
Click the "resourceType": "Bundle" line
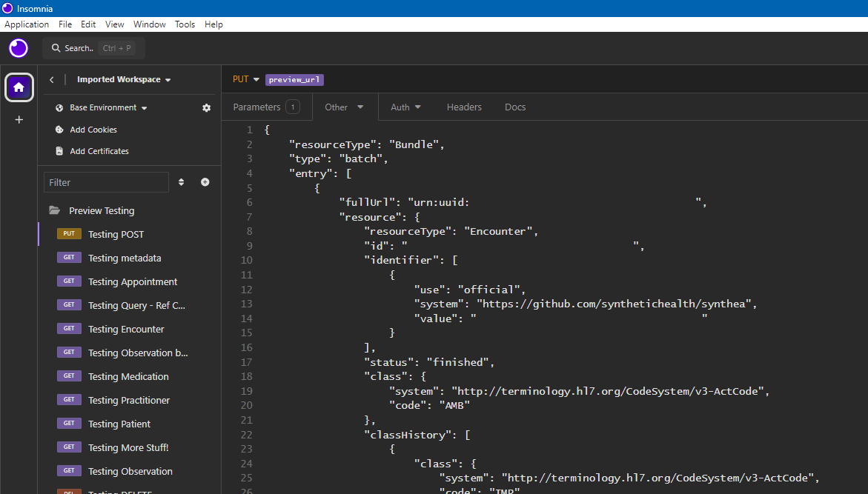click(x=367, y=144)
